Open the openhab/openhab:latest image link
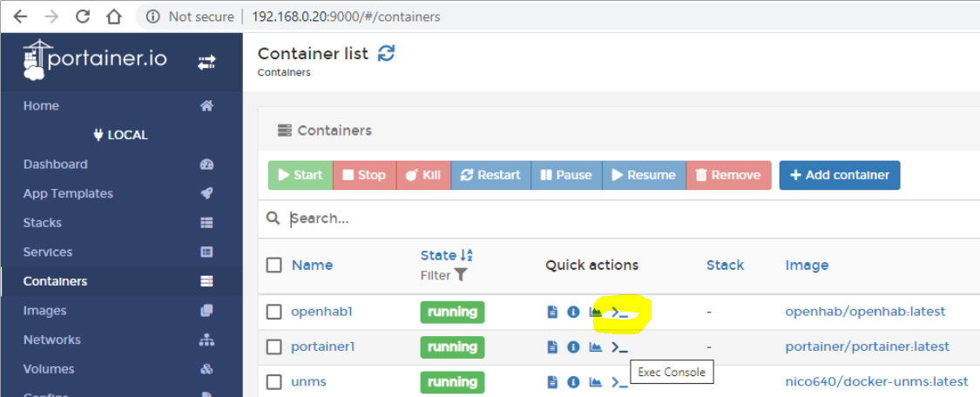Viewport: 980px width, 397px height. pos(865,312)
